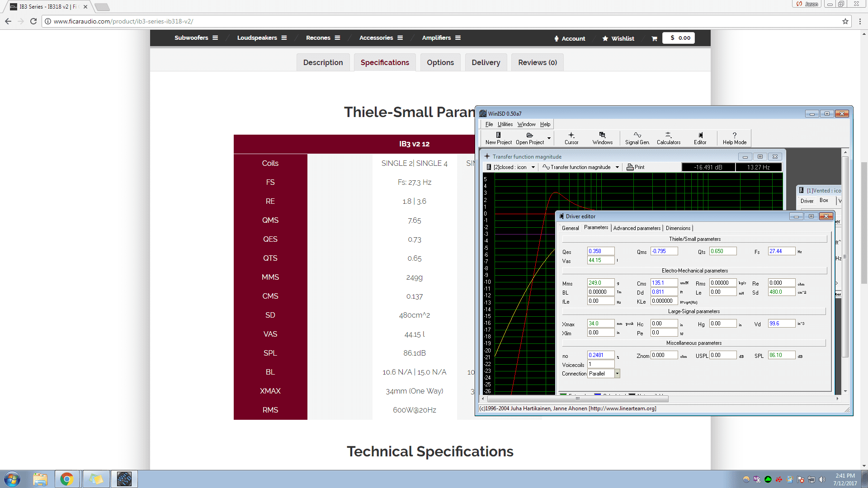Screen dimensions: 868x488
Task: Open the File menu in WinISD
Action: pyautogui.click(x=489, y=124)
